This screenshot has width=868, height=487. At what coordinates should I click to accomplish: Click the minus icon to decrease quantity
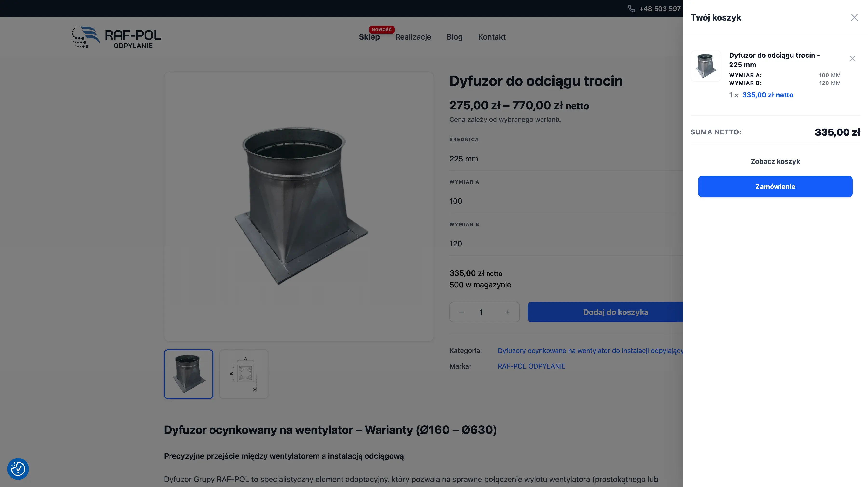pyautogui.click(x=461, y=312)
